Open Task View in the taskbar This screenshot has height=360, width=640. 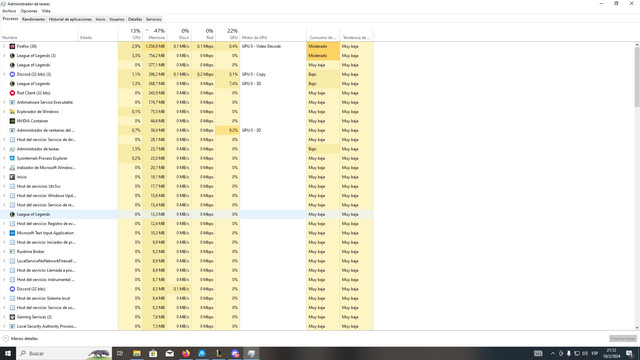(x=120, y=353)
